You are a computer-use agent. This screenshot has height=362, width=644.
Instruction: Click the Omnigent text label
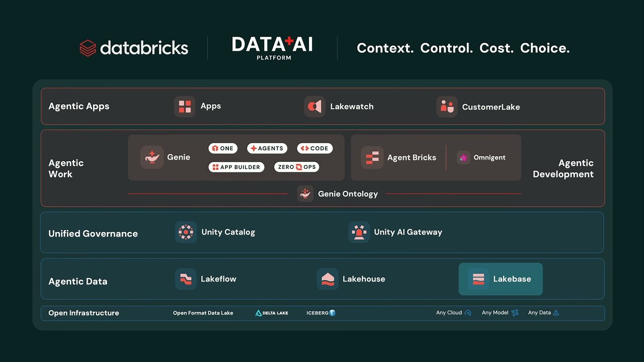tap(490, 157)
